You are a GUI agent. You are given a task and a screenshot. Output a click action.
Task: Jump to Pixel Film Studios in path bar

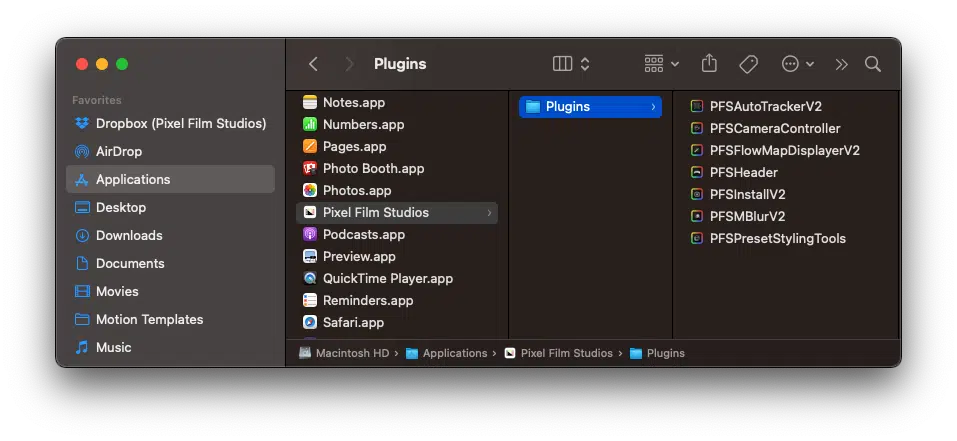click(x=558, y=353)
